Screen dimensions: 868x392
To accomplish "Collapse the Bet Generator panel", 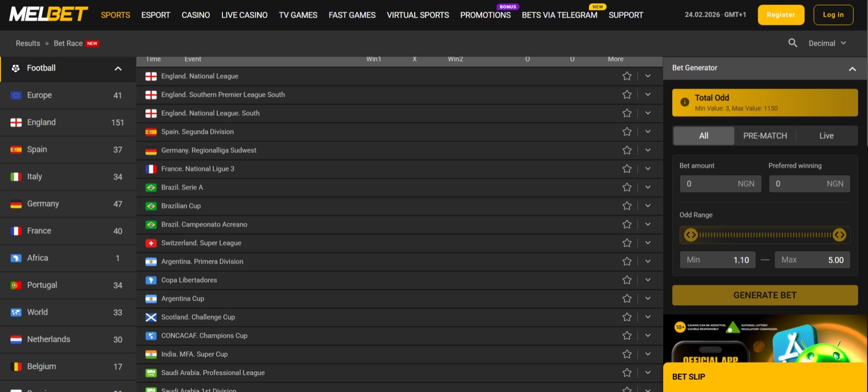I will (852, 69).
